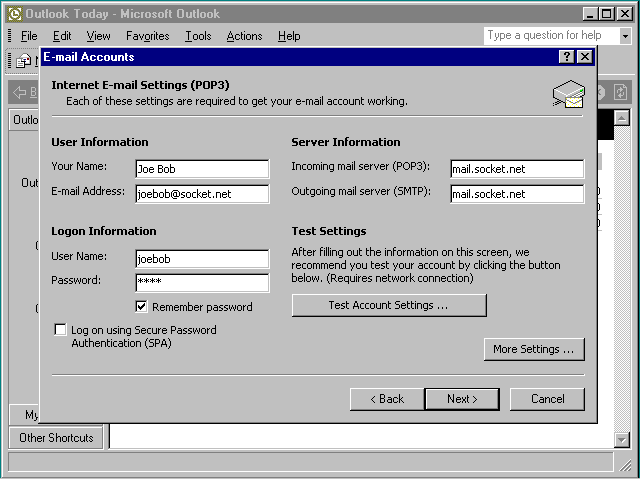
Task: Click the New mail toolbar icon
Action: pyautogui.click(x=24, y=61)
